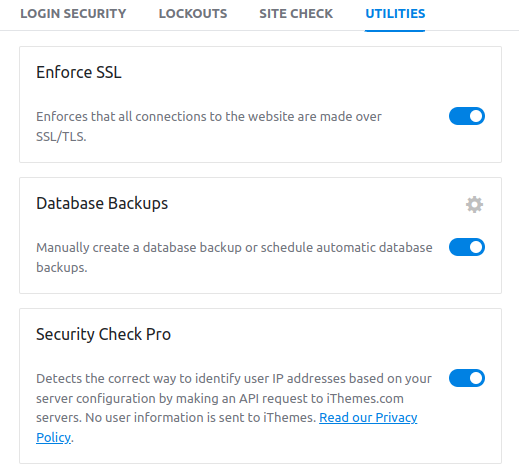Viewport: 519px width, 472px height.
Task: Click the Enforce SSL heading
Action: (x=79, y=72)
